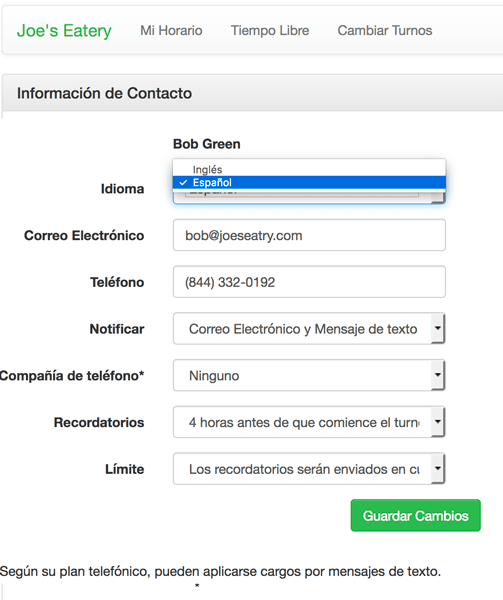
Task: Click the Recordatorios dropdown arrow
Action: coord(438,422)
